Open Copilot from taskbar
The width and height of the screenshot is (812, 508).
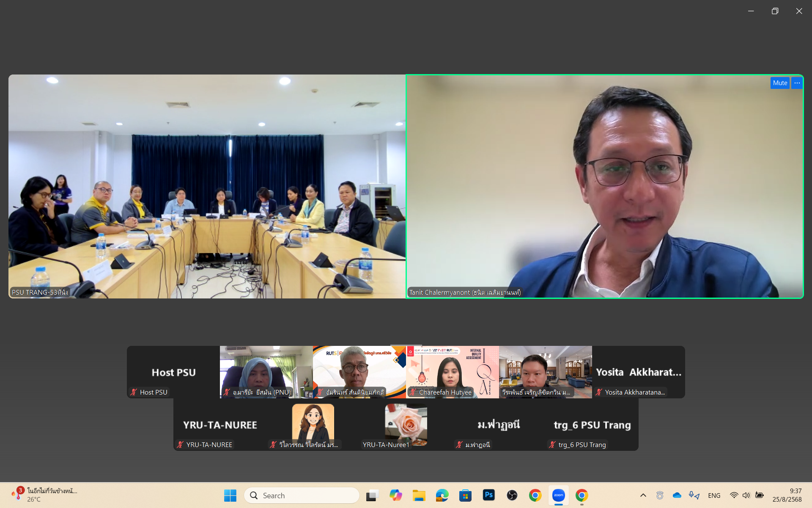point(395,495)
